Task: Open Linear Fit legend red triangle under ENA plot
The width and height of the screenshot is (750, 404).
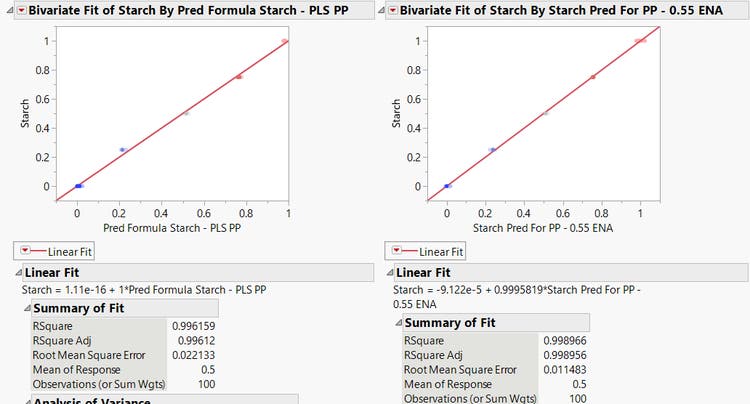Action: [397, 251]
